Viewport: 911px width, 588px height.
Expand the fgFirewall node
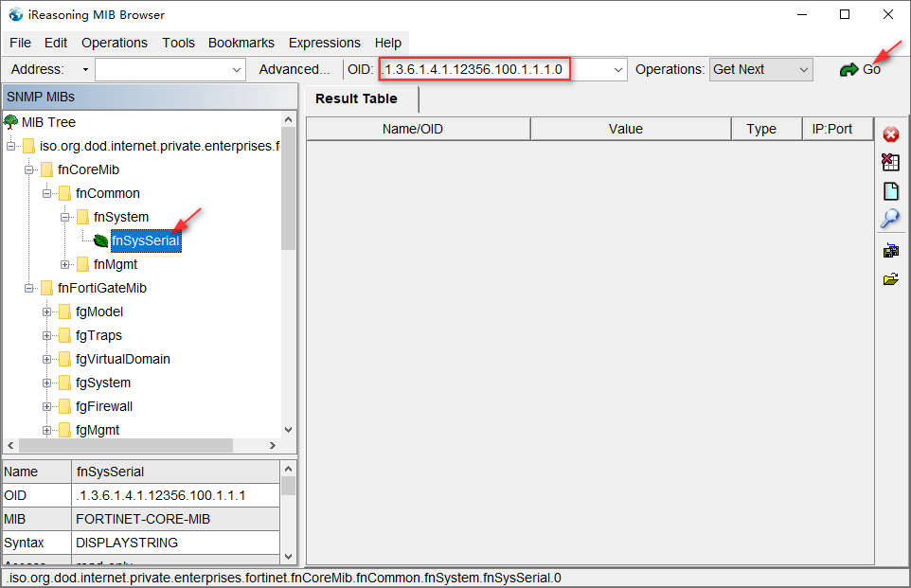pos(45,405)
